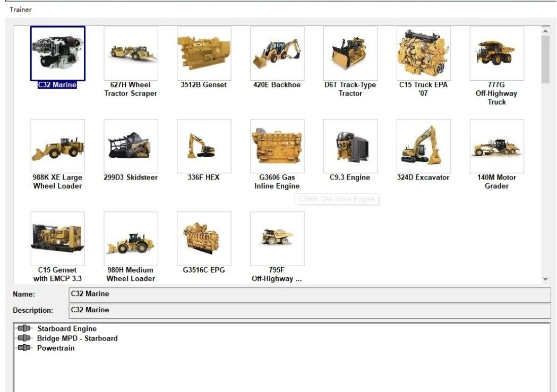557x392 pixels.
Task: Click the 988K XE Large Wheel Loader icon
Action: [57, 146]
